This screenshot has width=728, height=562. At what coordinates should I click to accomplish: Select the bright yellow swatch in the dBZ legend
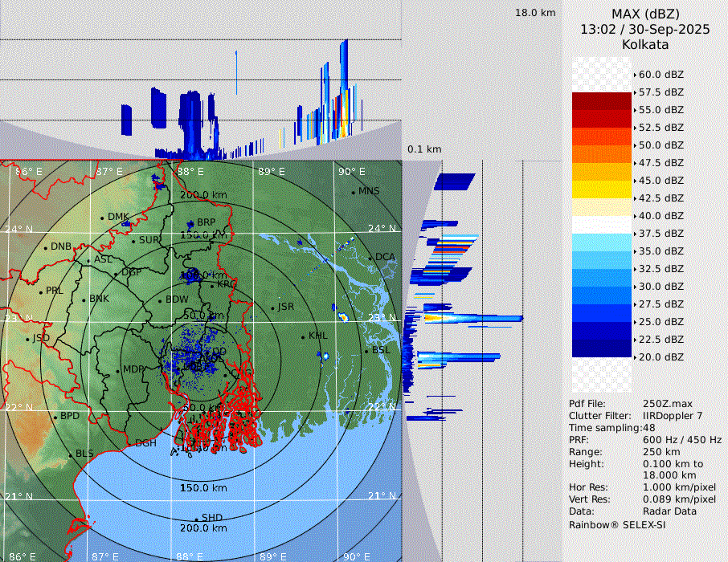coord(602,189)
